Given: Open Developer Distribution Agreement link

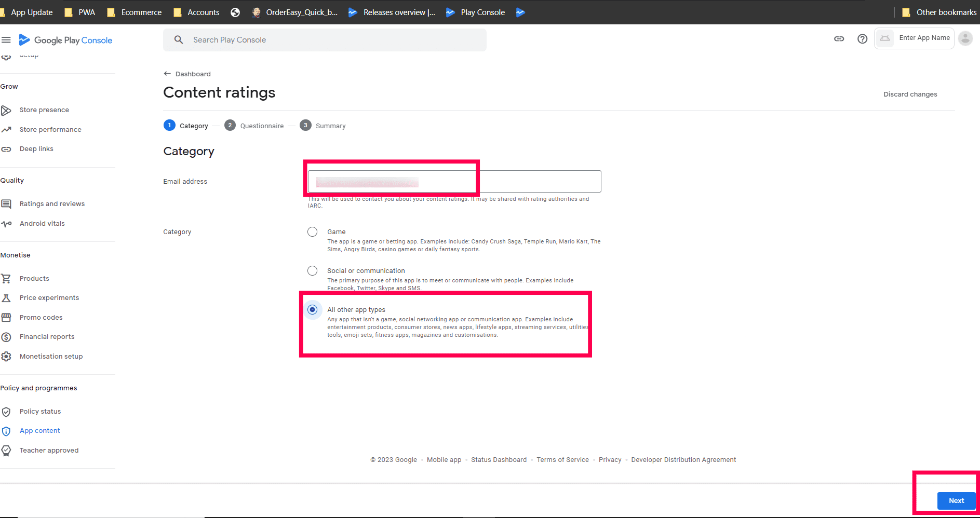Looking at the screenshot, I should pyautogui.click(x=683, y=460).
